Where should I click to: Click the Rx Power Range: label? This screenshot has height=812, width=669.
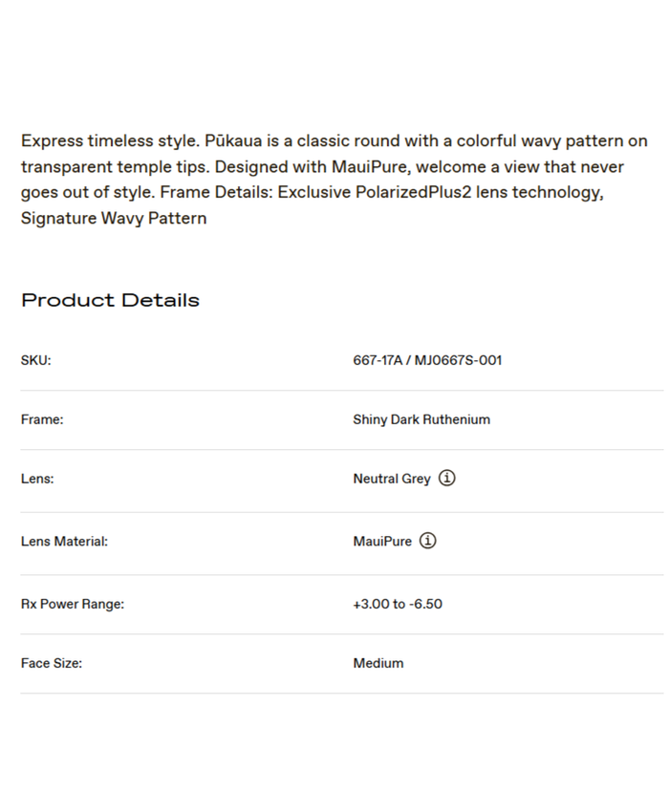pyautogui.click(x=73, y=604)
